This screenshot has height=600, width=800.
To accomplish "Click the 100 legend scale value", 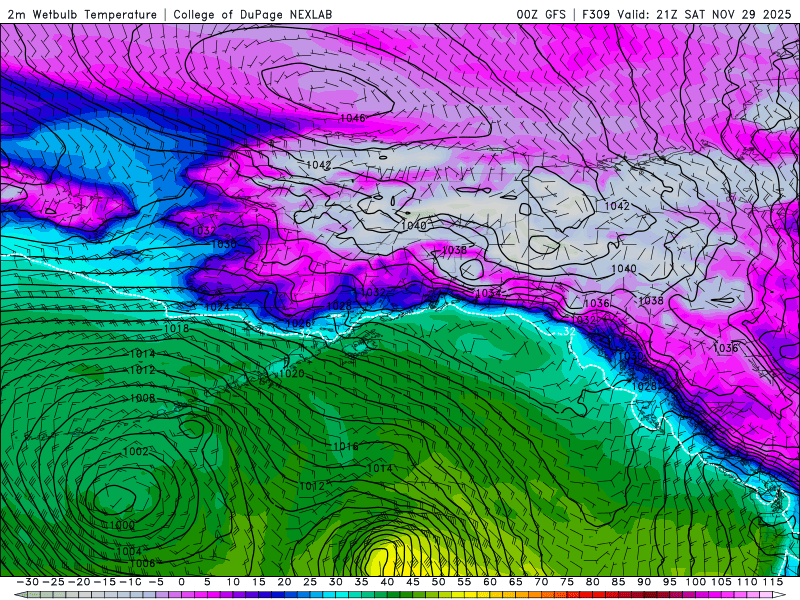I will [x=695, y=582].
